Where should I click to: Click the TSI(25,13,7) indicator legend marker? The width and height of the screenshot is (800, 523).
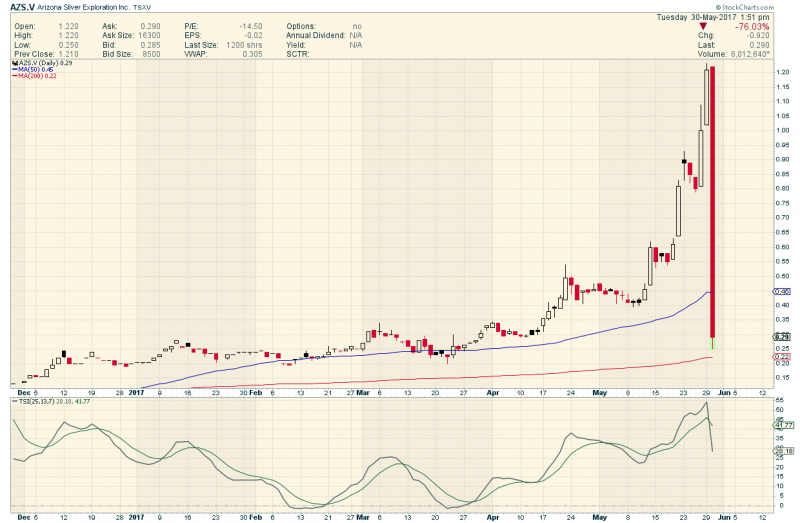(x=15, y=402)
